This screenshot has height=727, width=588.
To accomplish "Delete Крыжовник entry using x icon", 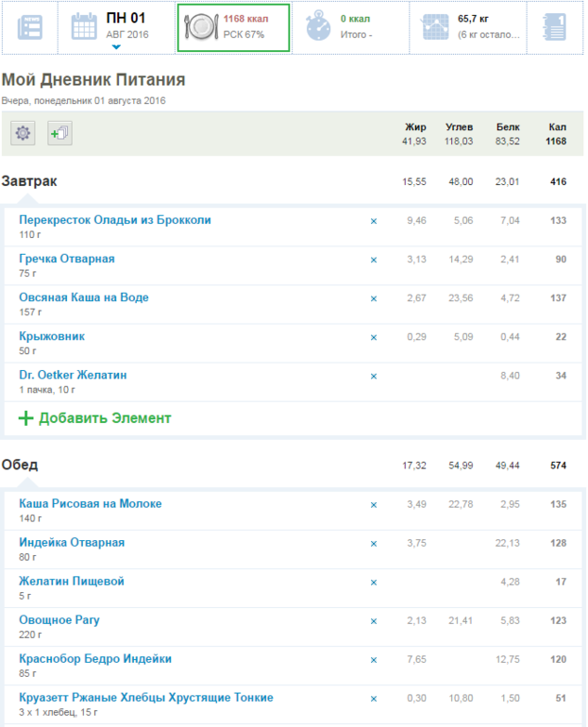I will 373,338.
